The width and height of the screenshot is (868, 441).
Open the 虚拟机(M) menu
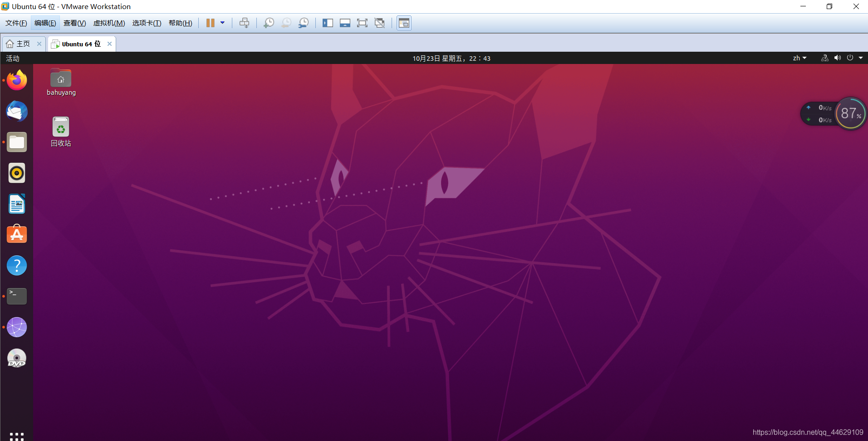pyautogui.click(x=109, y=23)
